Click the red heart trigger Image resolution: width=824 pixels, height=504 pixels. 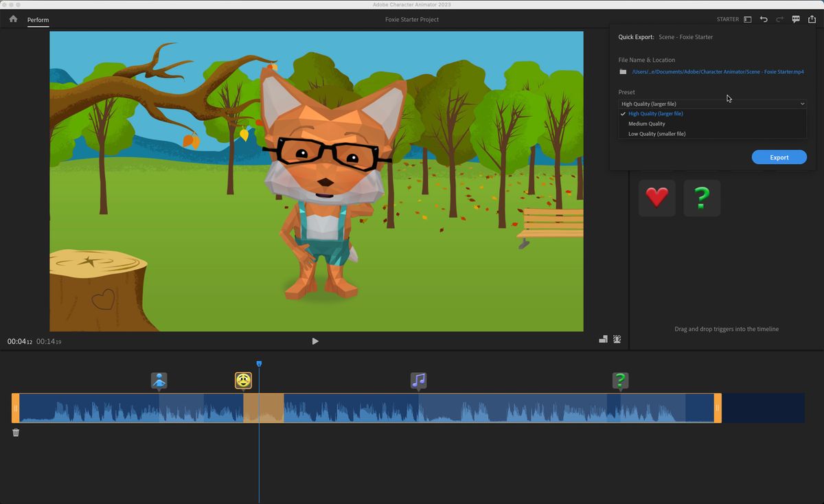point(657,198)
